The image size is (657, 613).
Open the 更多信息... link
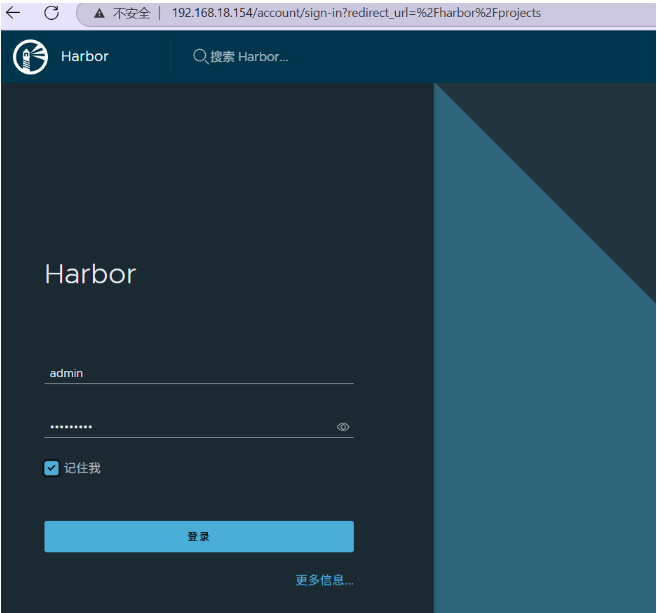(x=324, y=580)
